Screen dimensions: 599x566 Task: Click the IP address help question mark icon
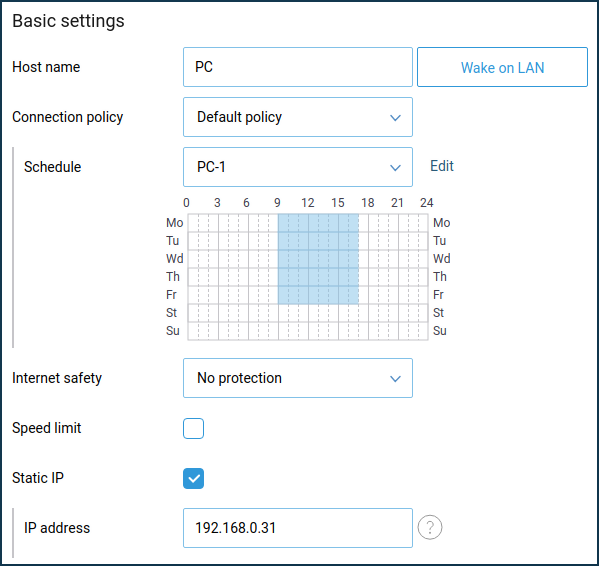[430, 527]
